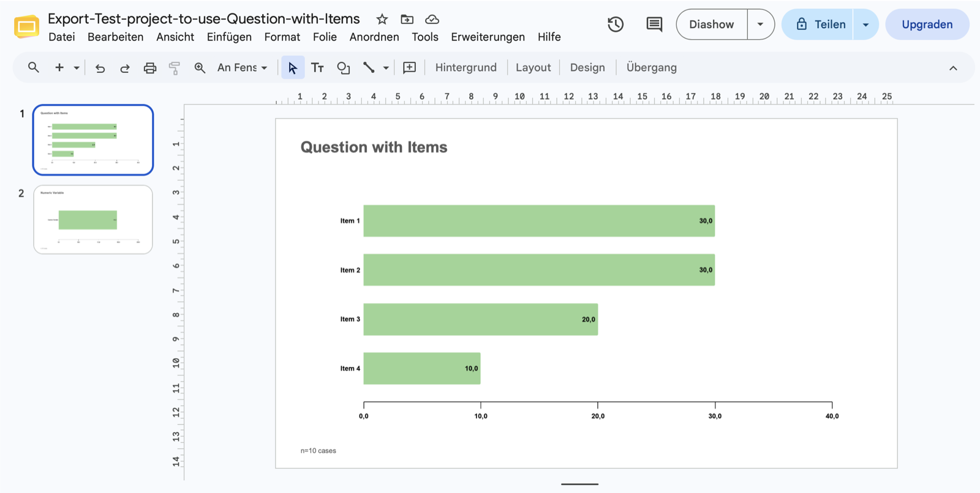Click the move to folder icon
The image size is (980, 493).
(407, 20)
